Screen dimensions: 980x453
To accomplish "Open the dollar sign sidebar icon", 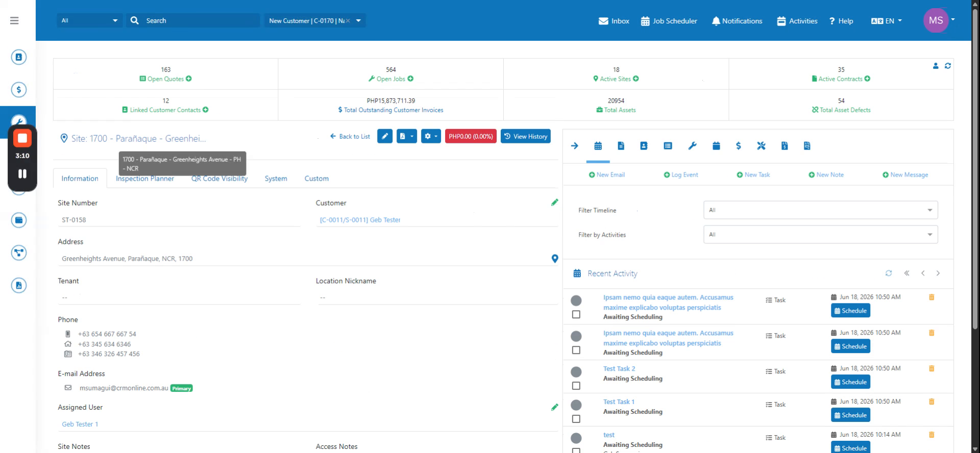I will [x=19, y=90].
